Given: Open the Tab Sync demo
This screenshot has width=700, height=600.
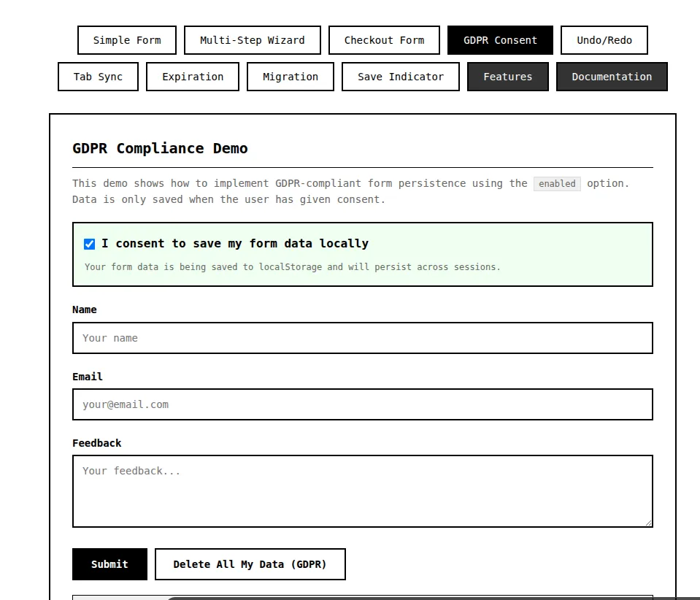Looking at the screenshot, I should 99,77.
